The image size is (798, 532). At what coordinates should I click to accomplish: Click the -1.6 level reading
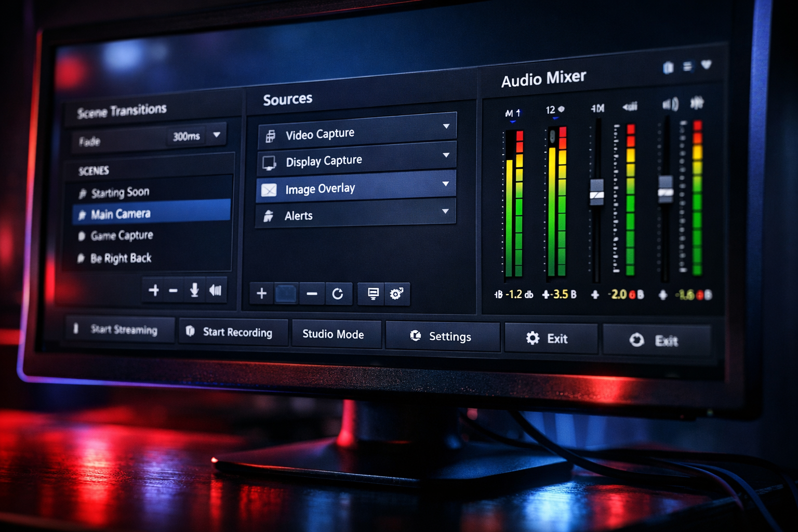click(x=694, y=295)
